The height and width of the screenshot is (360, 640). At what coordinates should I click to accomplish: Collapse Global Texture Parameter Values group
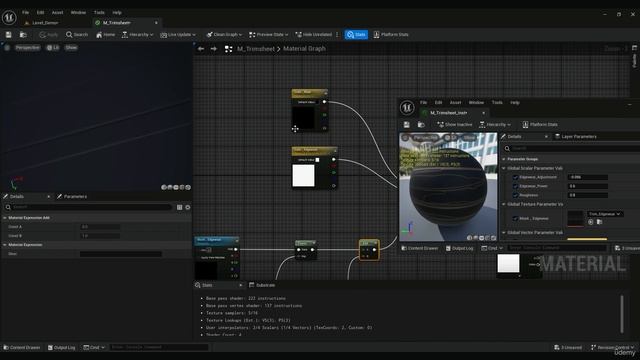click(x=504, y=204)
